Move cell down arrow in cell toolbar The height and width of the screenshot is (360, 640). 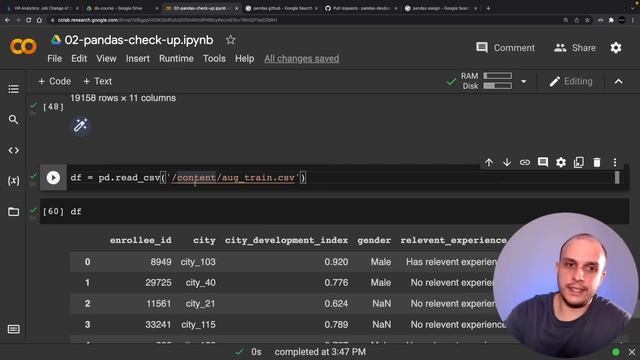507,162
